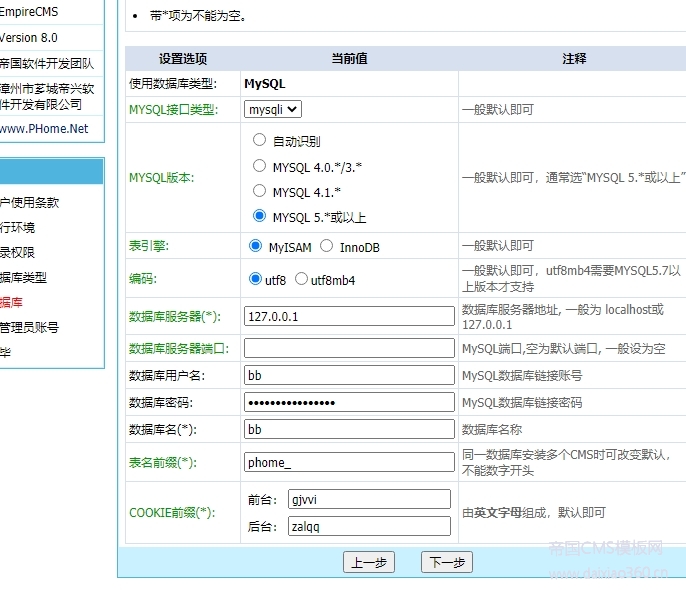Select utf8 encoding option
Image resolution: width=686 pixels, height=590 pixels.
tap(255, 279)
